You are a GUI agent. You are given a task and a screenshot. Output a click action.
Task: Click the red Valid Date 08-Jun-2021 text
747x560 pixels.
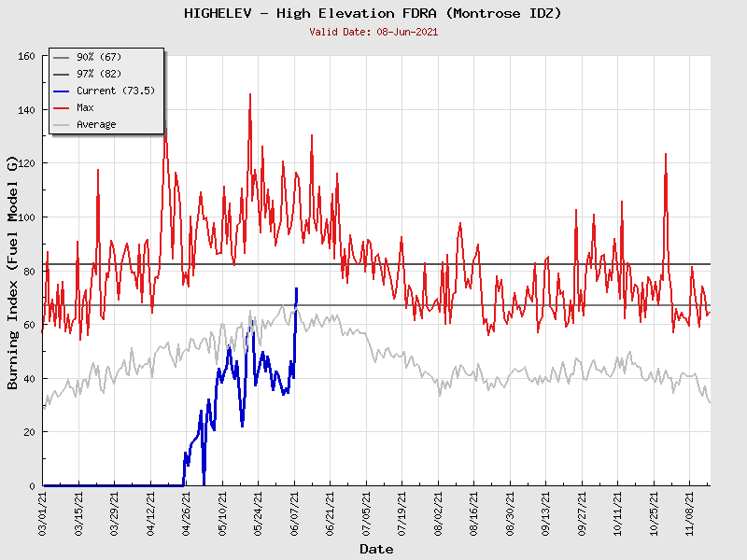pos(373,31)
